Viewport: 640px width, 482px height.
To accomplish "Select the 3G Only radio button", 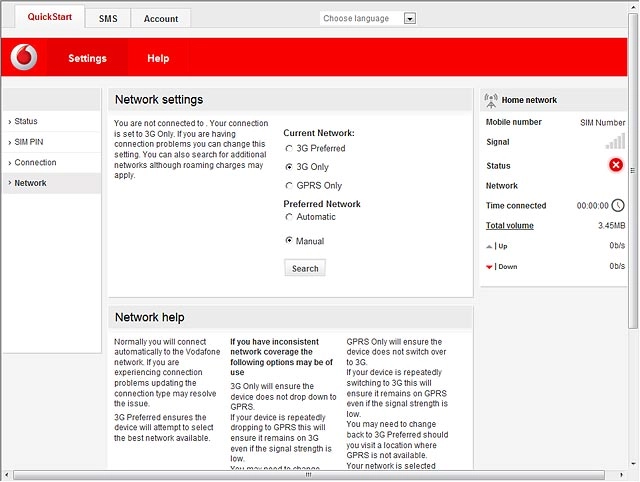I will coord(289,167).
